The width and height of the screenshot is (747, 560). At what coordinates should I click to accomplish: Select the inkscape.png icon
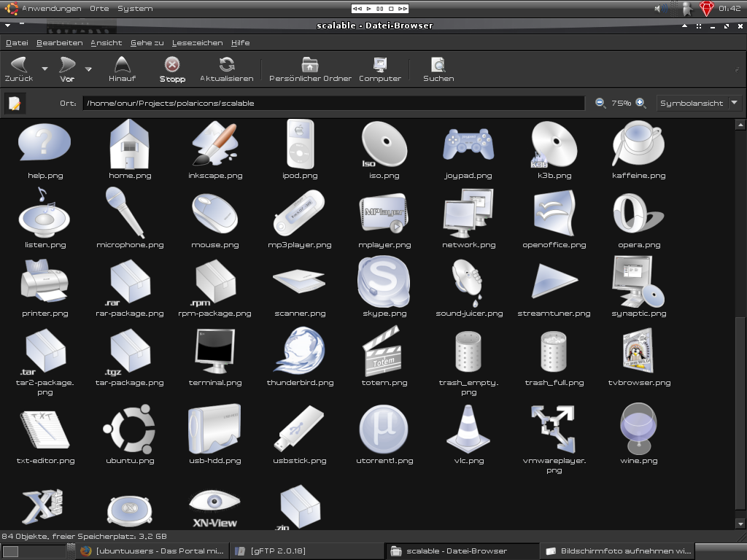[x=215, y=143]
